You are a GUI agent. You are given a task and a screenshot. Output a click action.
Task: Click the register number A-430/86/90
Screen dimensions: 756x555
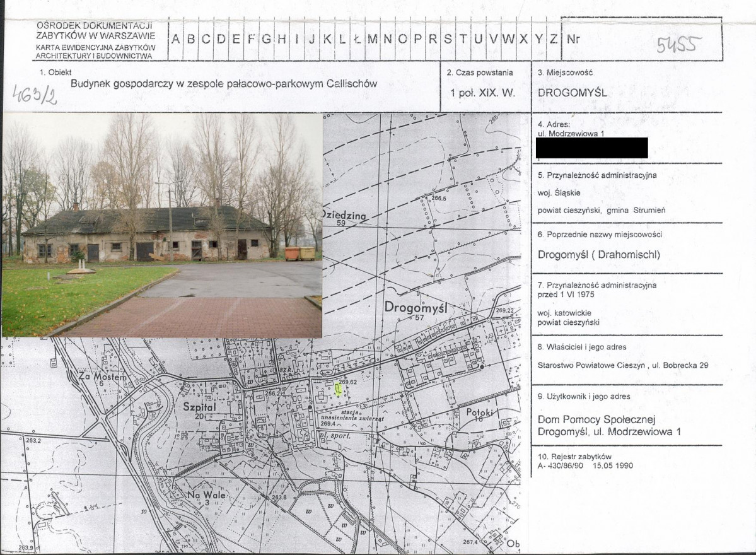click(561, 466)
